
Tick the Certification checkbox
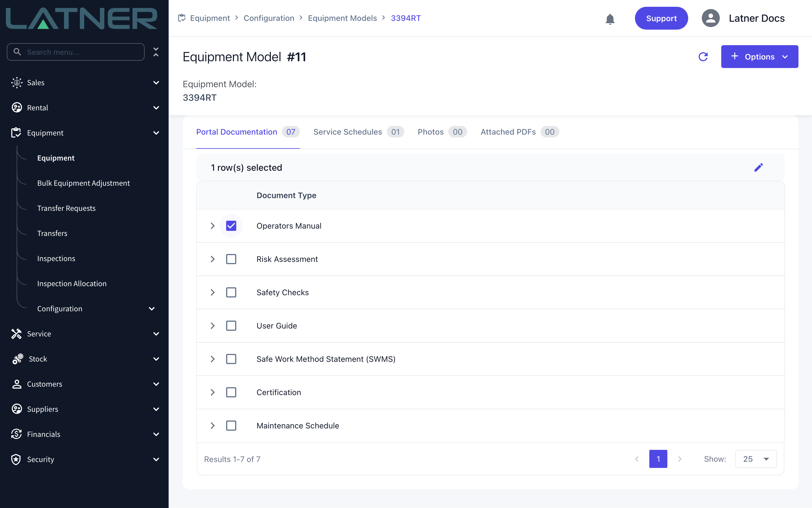(x=231, y=392)
